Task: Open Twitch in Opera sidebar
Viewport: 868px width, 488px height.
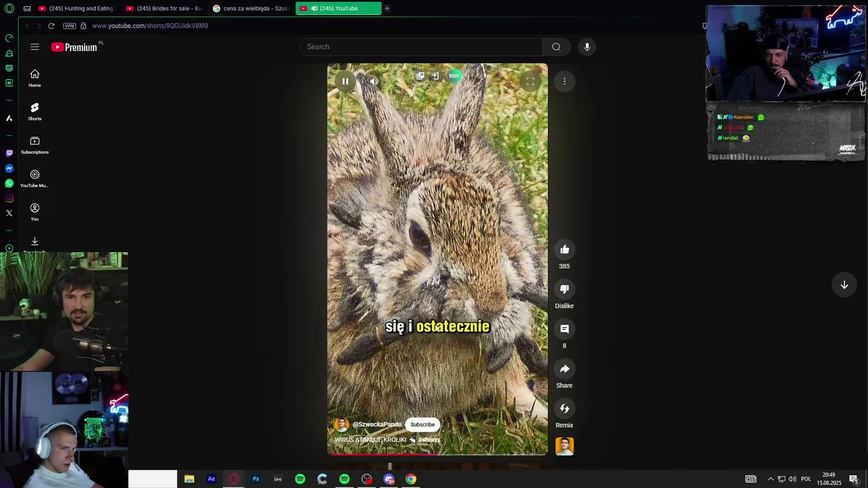Action: 9,153
